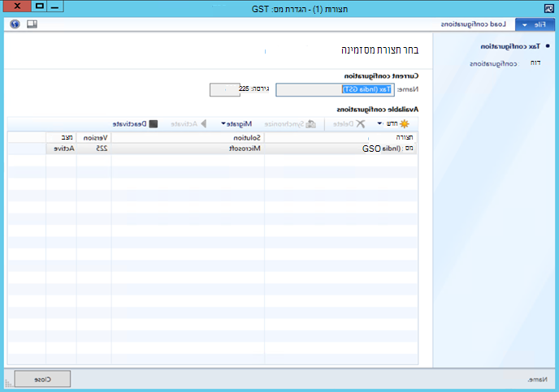Click the application icon in title bar corner

tap(549, 9)
